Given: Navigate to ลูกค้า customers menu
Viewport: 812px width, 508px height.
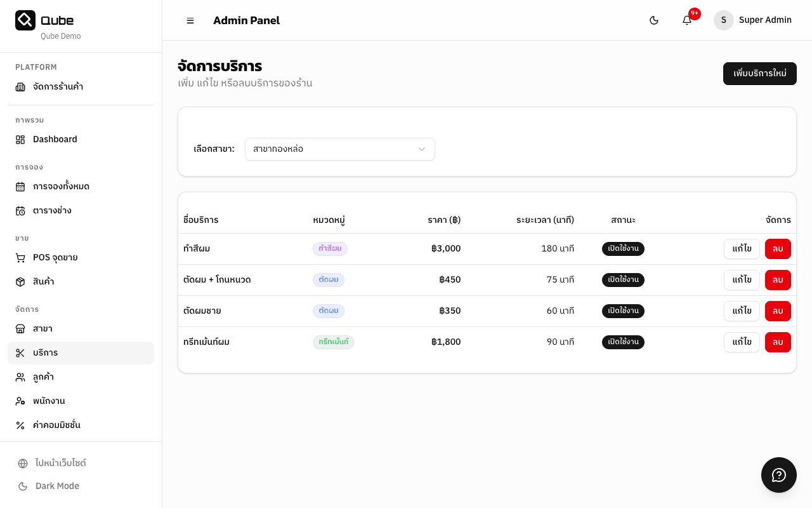Looking at the screenshot, I should pos(43,377).
